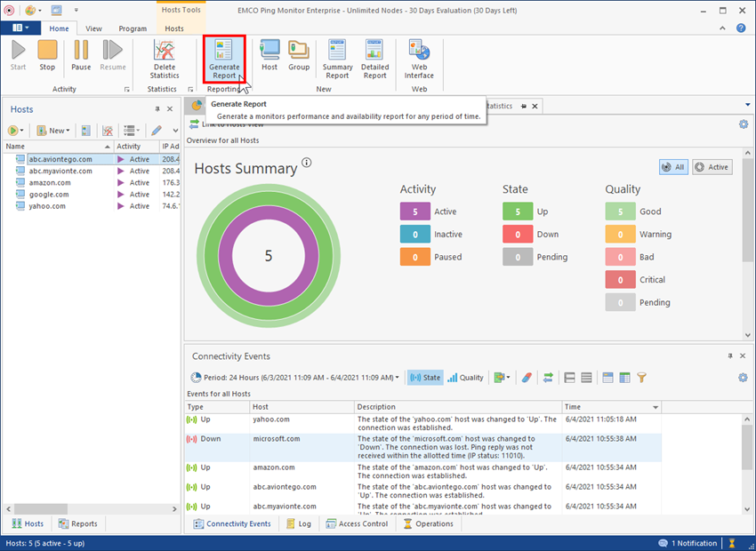Select the google.com host row
756x551 pixels.
pyautogui.click(x=92, y=194)
